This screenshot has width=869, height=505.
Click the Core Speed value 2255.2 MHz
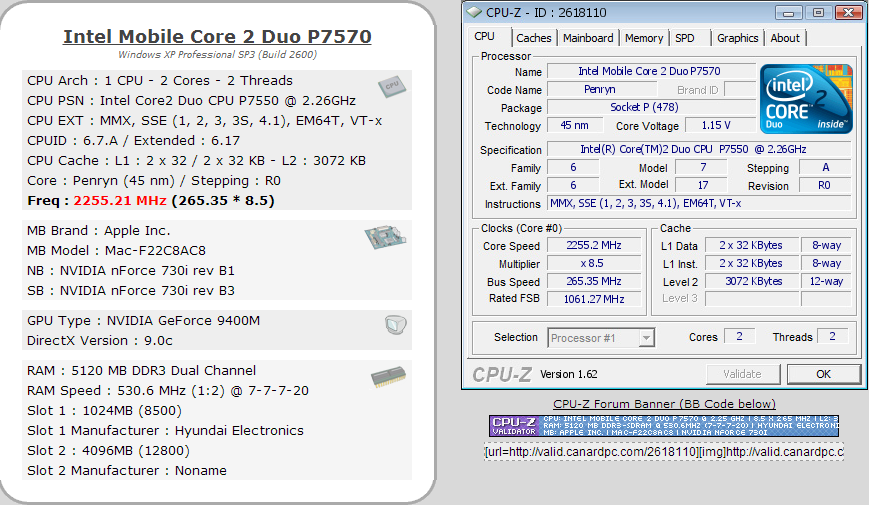(594, 245)
